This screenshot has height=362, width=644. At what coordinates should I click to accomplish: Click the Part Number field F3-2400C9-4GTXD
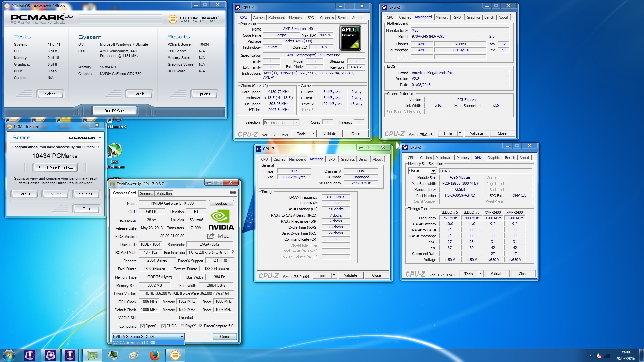pyautogui.click(x=460, y=195)
